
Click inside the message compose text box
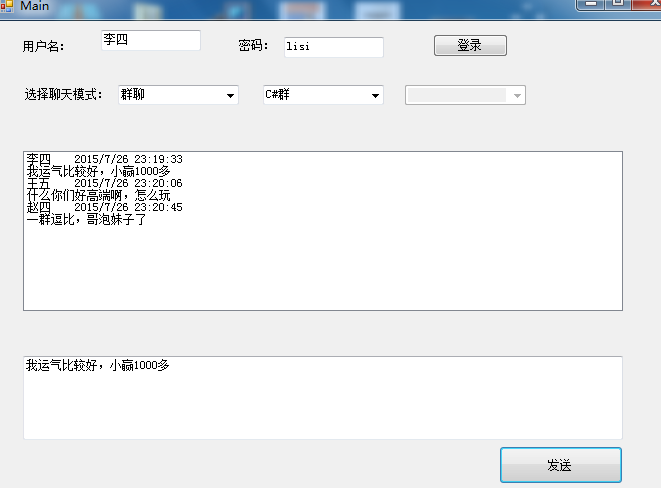[x=323, y=398]
